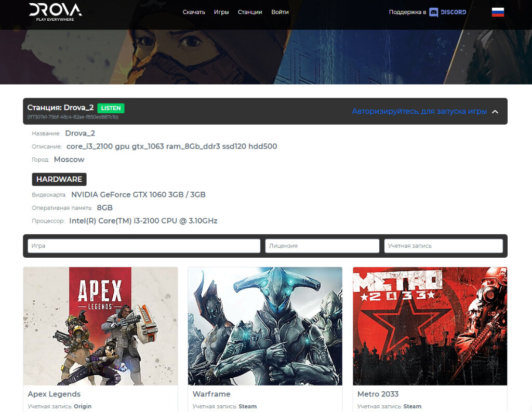Click the green LISTEN status badge

(x=111, y=108)
